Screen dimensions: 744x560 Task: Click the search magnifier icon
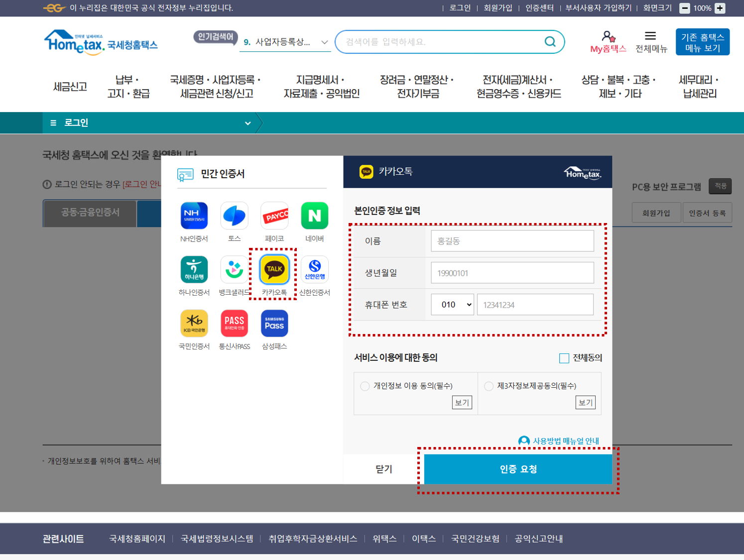pos(550,42)
